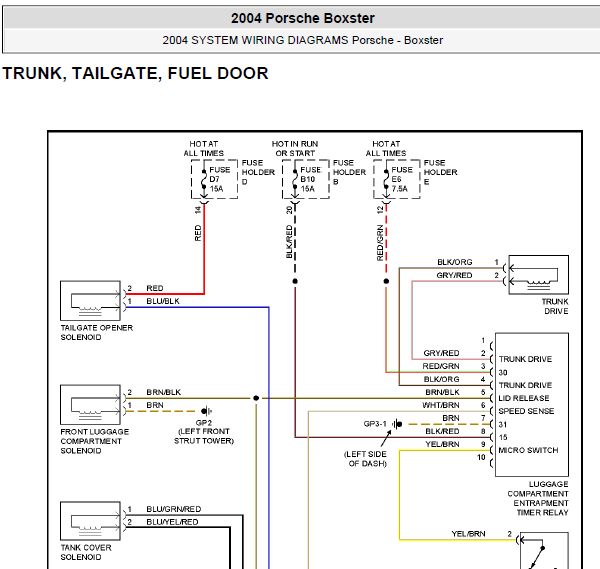This screenshot has width=600, height=569.
Task: Click the 'HOT IN RUN OR START' label
Action: [295, 148]
